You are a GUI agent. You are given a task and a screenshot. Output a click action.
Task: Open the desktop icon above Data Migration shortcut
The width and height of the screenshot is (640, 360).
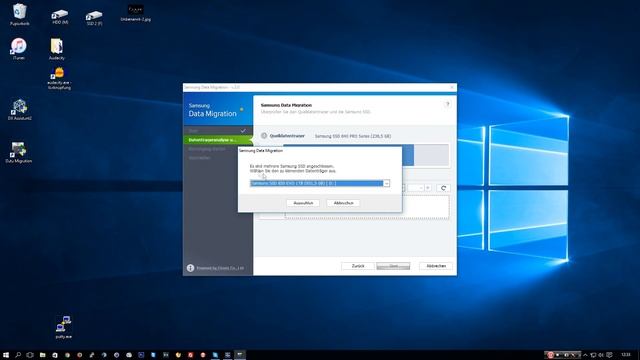click(x=20, y=109)
